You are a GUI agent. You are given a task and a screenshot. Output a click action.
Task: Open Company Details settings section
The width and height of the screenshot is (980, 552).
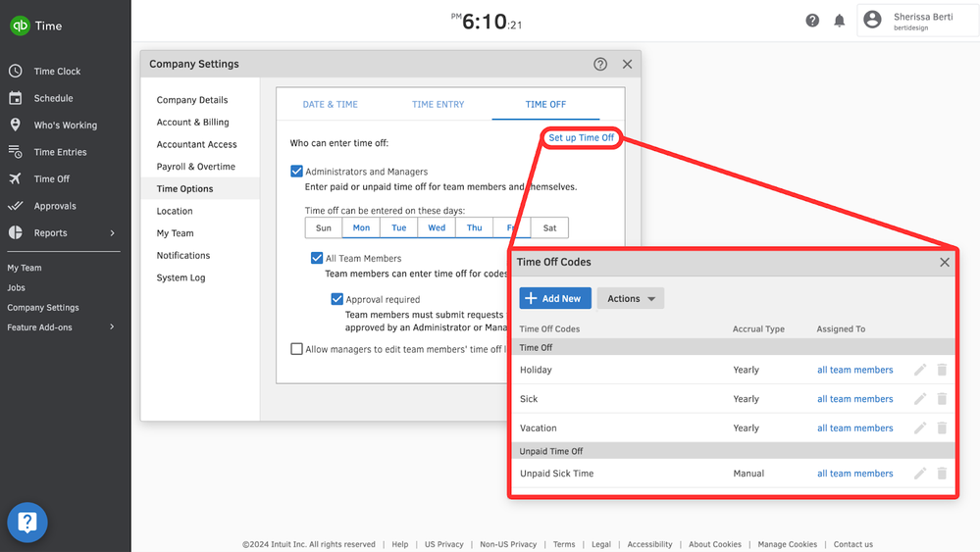click(192, 100)
